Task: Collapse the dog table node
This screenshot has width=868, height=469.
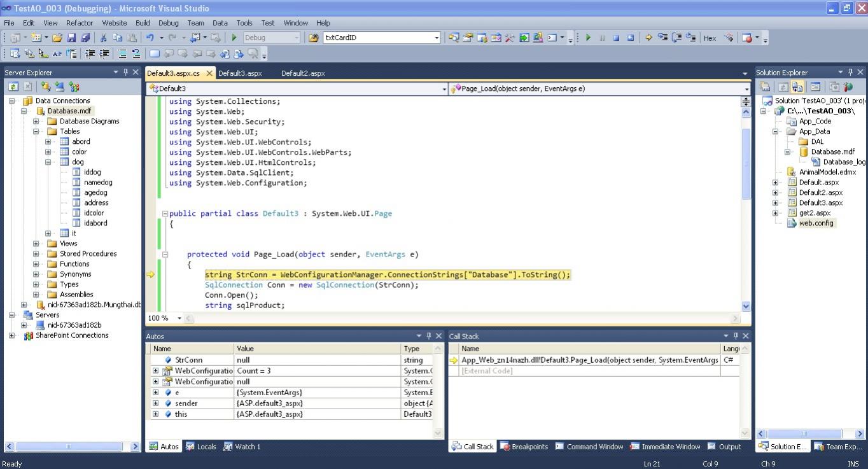Action: click(48, 162)
